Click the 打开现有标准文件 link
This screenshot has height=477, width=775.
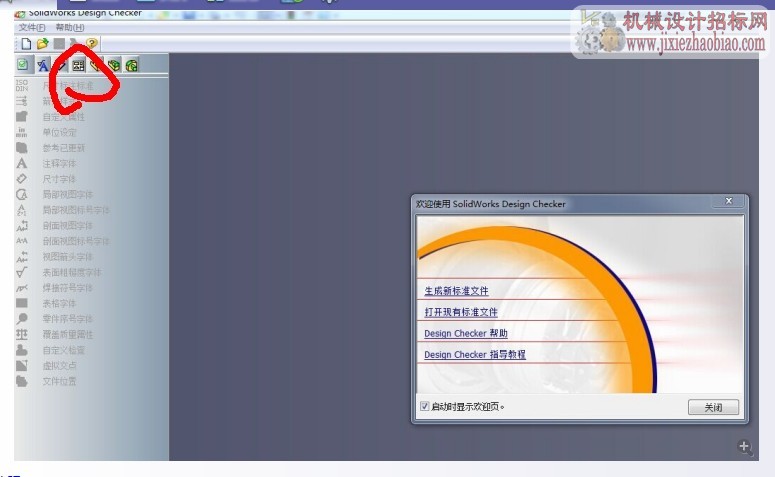tap(461, 312)
